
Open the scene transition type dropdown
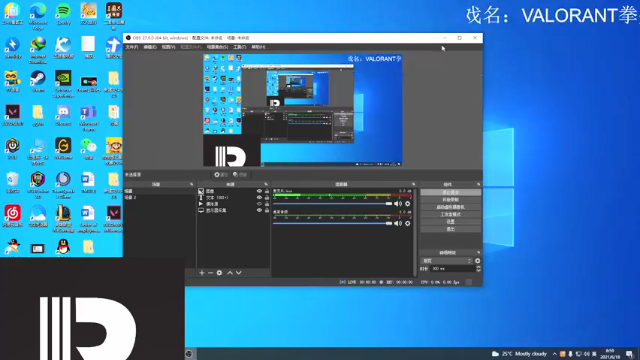(x=447, y=260)
